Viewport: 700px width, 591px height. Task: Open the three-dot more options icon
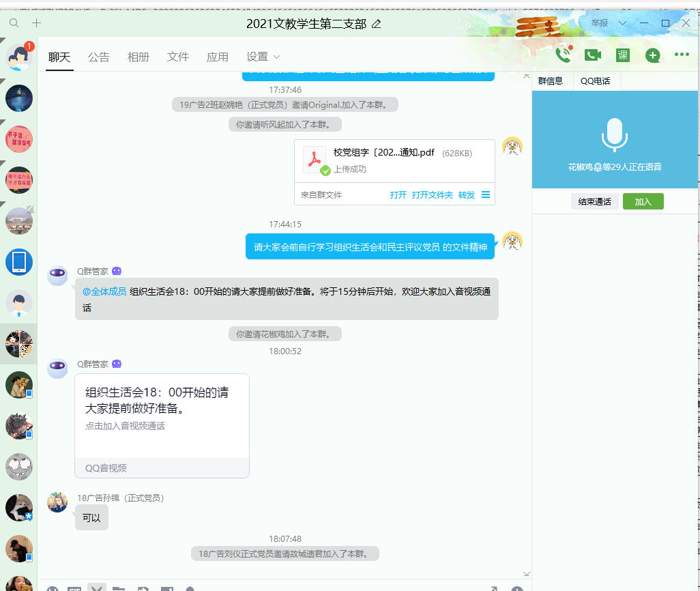coord(682,55)
